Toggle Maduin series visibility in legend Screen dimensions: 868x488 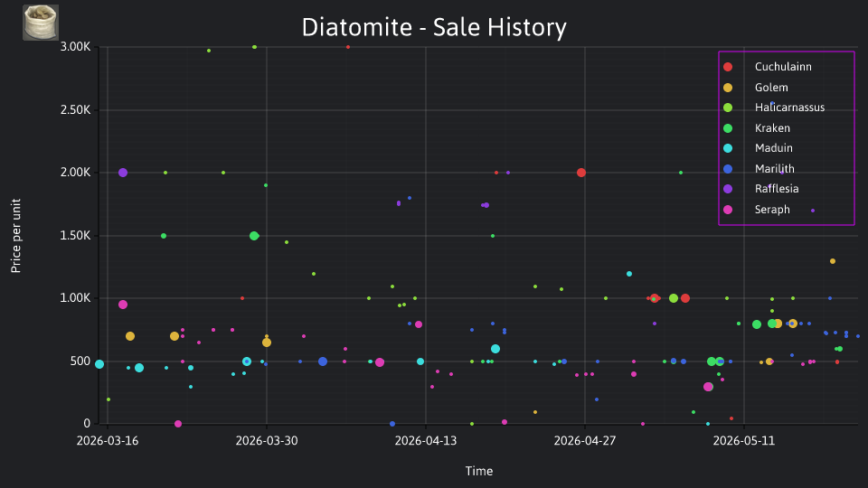(x=773, y=147)
